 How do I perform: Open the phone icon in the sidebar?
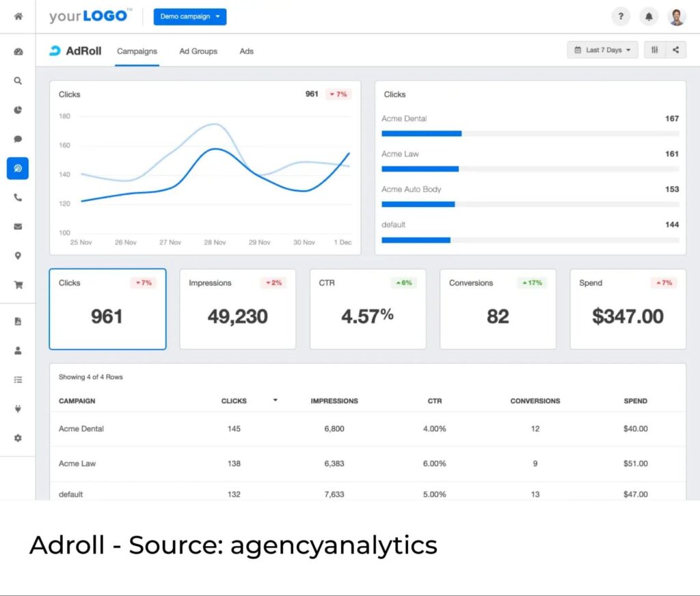[18, 198]
